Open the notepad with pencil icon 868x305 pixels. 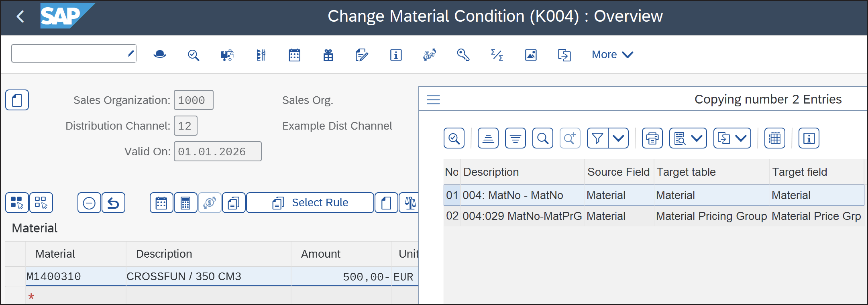[362, 55]
